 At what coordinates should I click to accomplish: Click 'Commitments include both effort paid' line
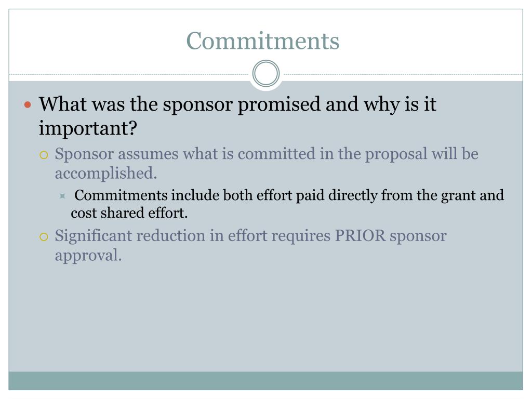point(199,195)
